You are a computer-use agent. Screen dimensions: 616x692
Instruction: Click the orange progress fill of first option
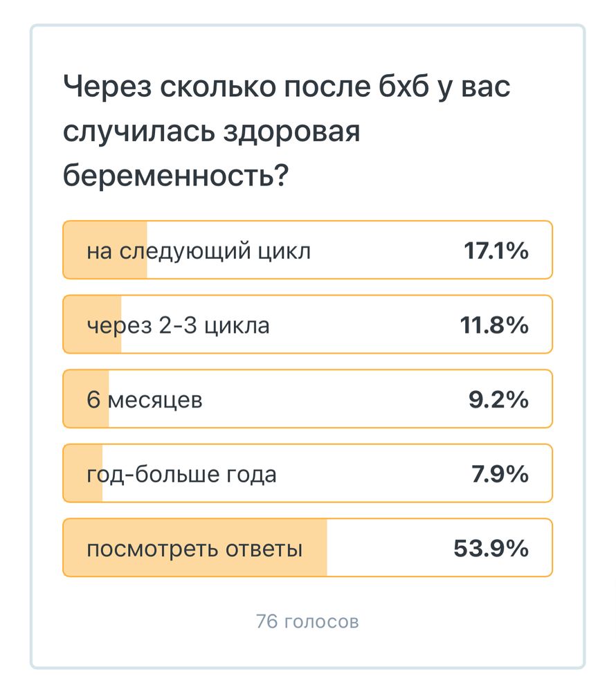pos(104,250)
